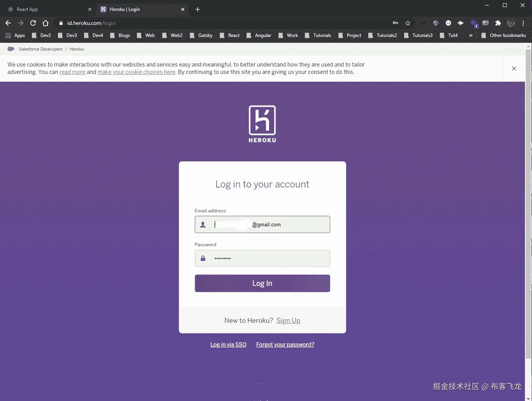Viewport: 532px width, 401px height.
Task: Click the extension icon with the 1 badge
Action: pyautogui.click(x=474, y=23)
